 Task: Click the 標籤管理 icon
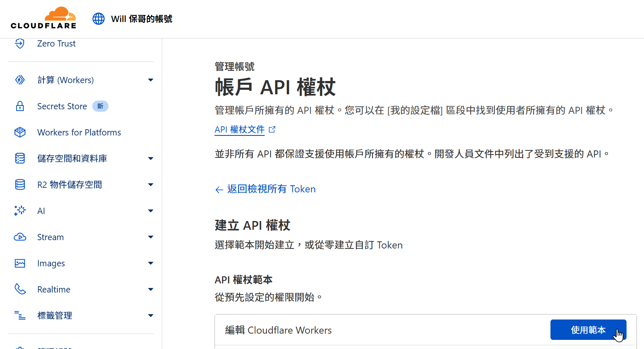[20, 315]
